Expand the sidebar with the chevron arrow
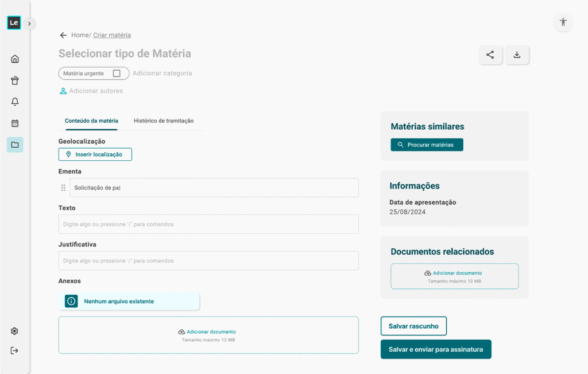Image resolution: width=588 pixels, height=374 pixels. coord(29,24)
